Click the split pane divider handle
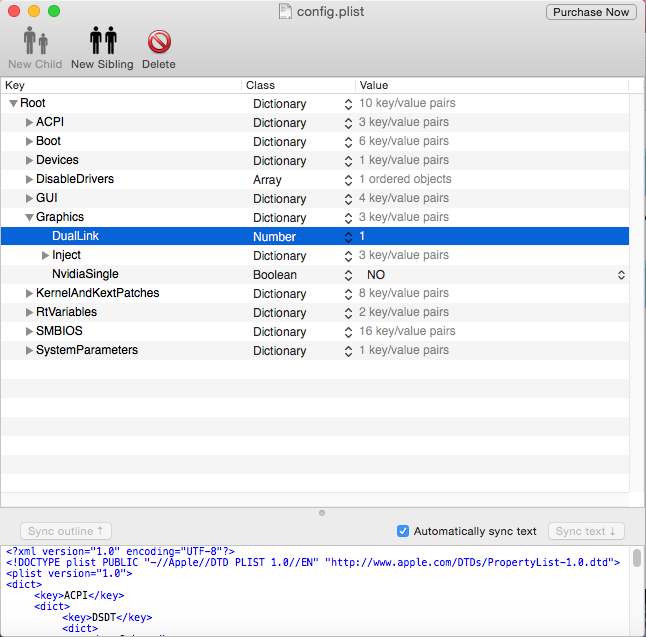 pos(322,513)
